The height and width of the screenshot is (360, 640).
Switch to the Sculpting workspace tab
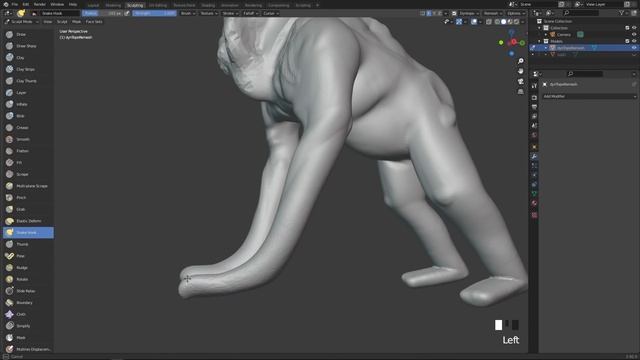(x=135, y=5)
